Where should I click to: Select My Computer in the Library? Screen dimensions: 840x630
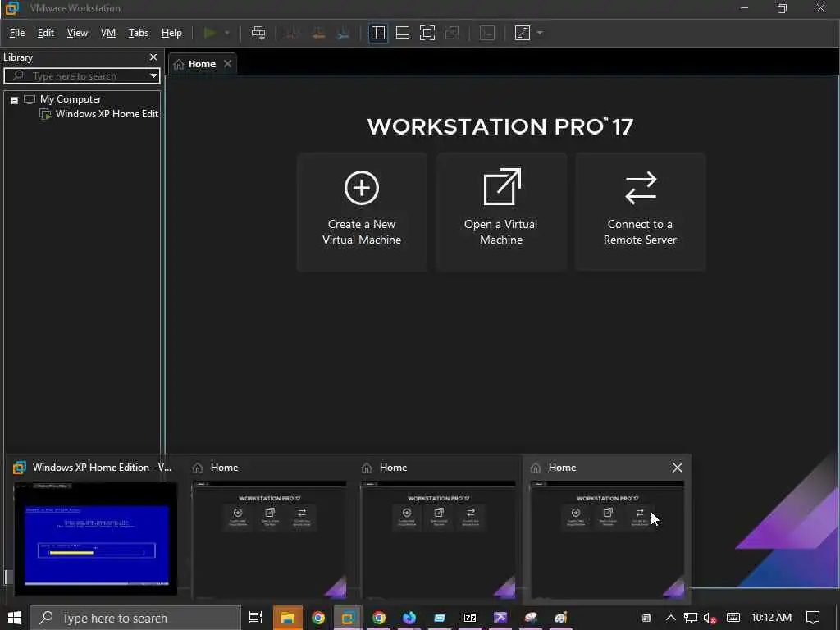[x=71, y=99]
